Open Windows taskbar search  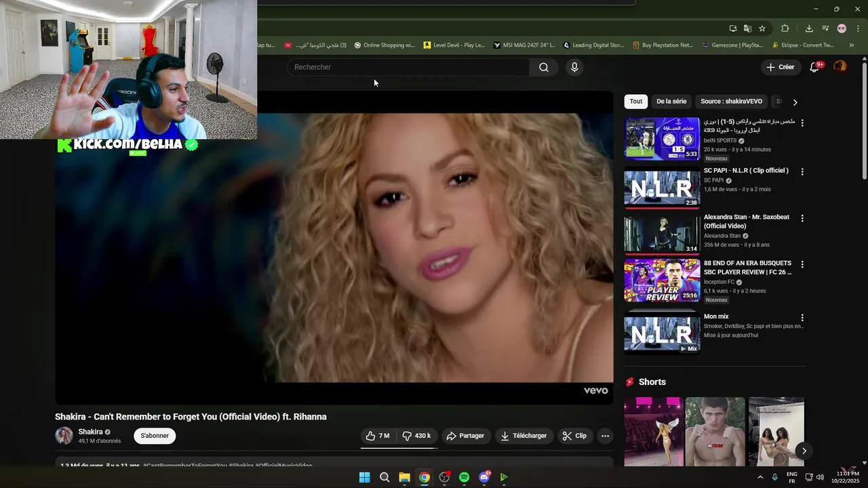pyautogui.click(x=384, y=477)
